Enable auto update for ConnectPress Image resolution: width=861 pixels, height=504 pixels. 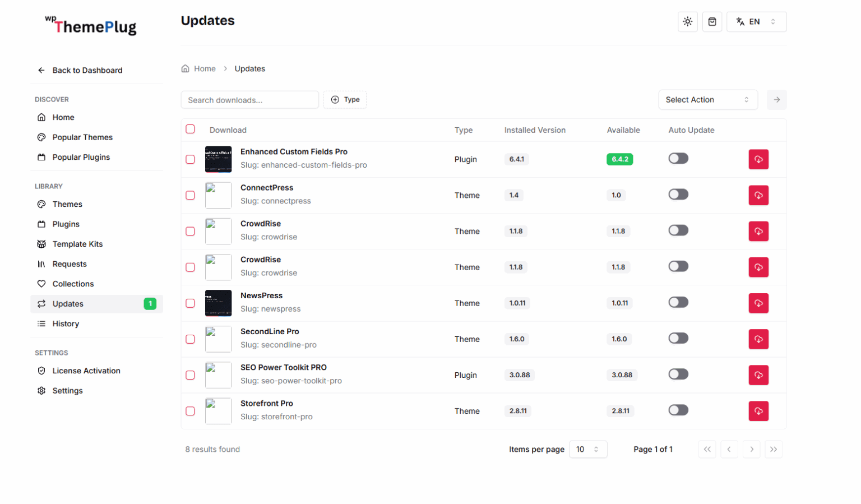(x=678, y=194)
